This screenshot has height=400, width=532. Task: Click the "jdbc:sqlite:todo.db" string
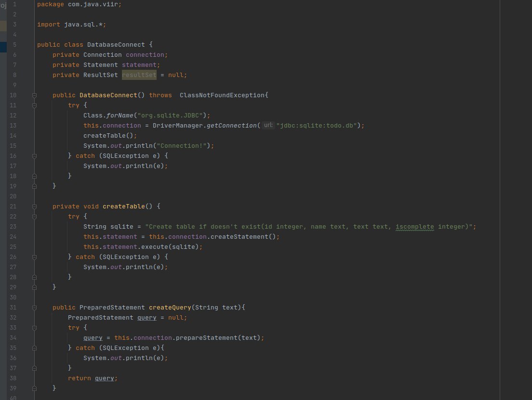point(316,126)
